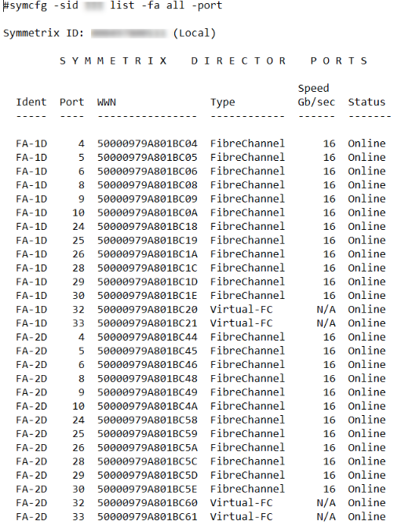Screen dimensions: 394x532
Task: Click port number 33 in the WWN ending BC61 row
Action: pos(78,517)
